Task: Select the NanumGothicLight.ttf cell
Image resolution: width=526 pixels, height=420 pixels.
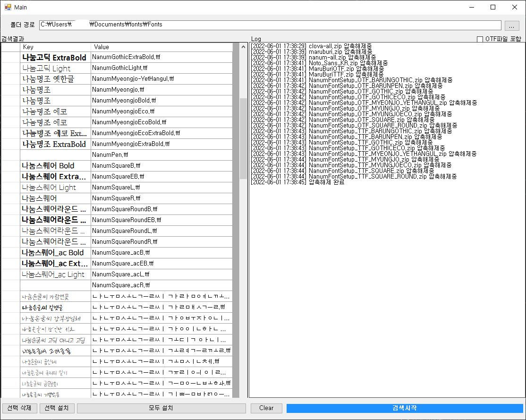Action: 161,68
